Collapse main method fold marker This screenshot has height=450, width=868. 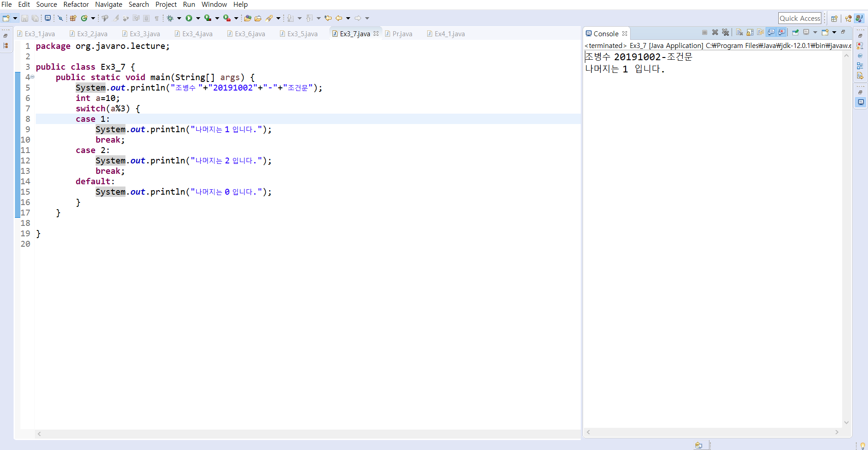click(x=32, y=77)
